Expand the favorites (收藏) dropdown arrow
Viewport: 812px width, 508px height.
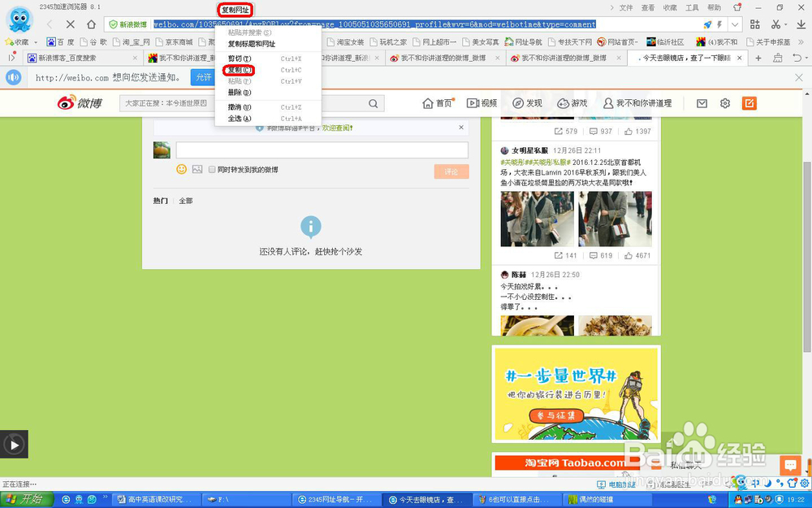[x=36, y=42]
